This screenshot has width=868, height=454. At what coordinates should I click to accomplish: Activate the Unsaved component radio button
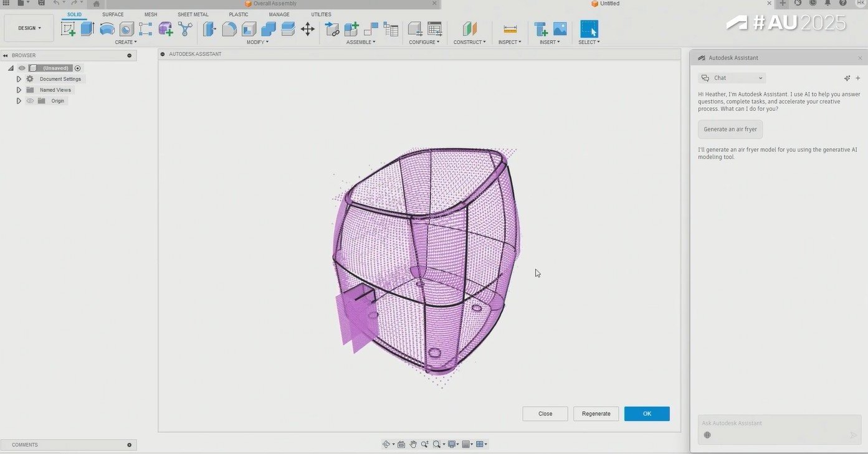(x=78, y=68)
